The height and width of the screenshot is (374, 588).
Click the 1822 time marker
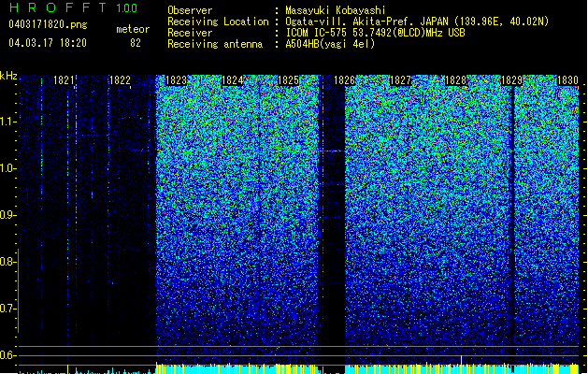pyautogui.click(x=120, y=80)
